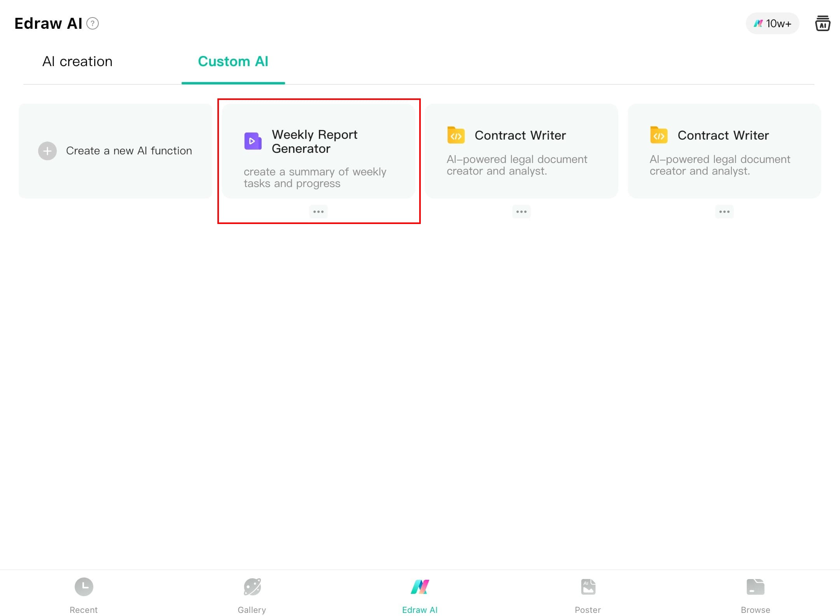This screenshot has width=840, height=616.
Task: Click the help question mark icon
Action: [93, 24]
